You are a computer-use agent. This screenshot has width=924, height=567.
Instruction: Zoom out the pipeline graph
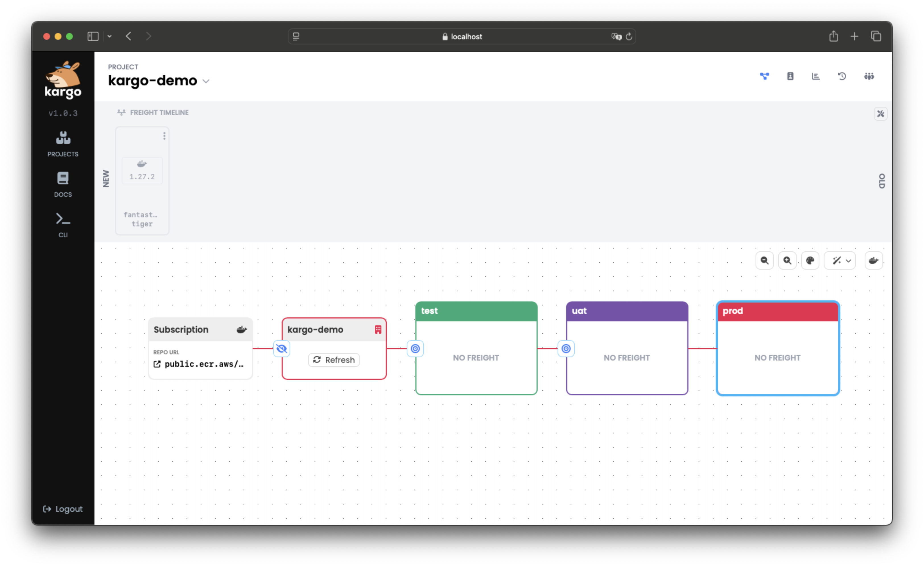(765, 260)
